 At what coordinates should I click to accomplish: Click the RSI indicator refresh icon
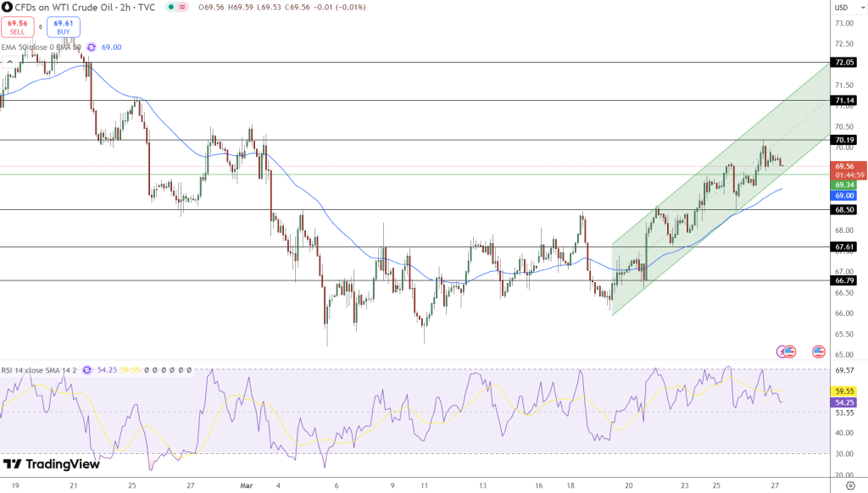(87, 369)
